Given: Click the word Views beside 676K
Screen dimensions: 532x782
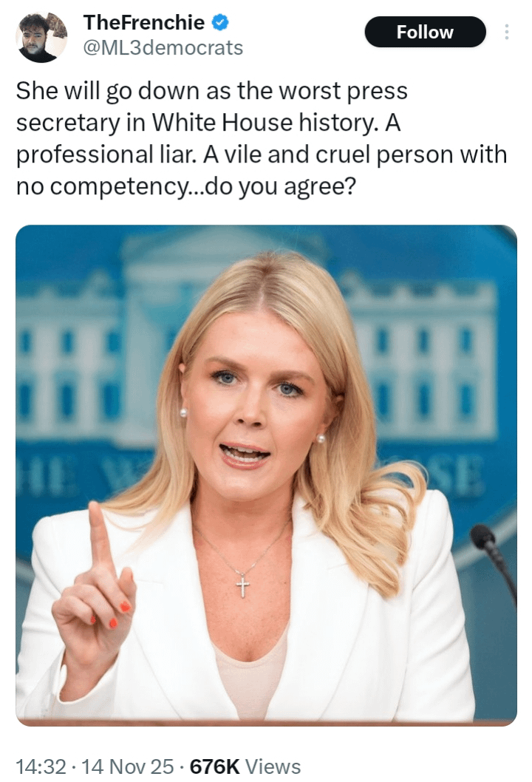Looking at the screenshot, I should point(273,766).
